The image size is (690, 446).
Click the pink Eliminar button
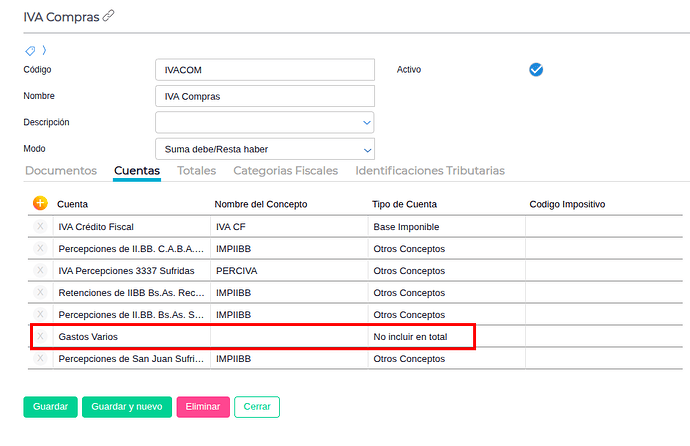203,407
